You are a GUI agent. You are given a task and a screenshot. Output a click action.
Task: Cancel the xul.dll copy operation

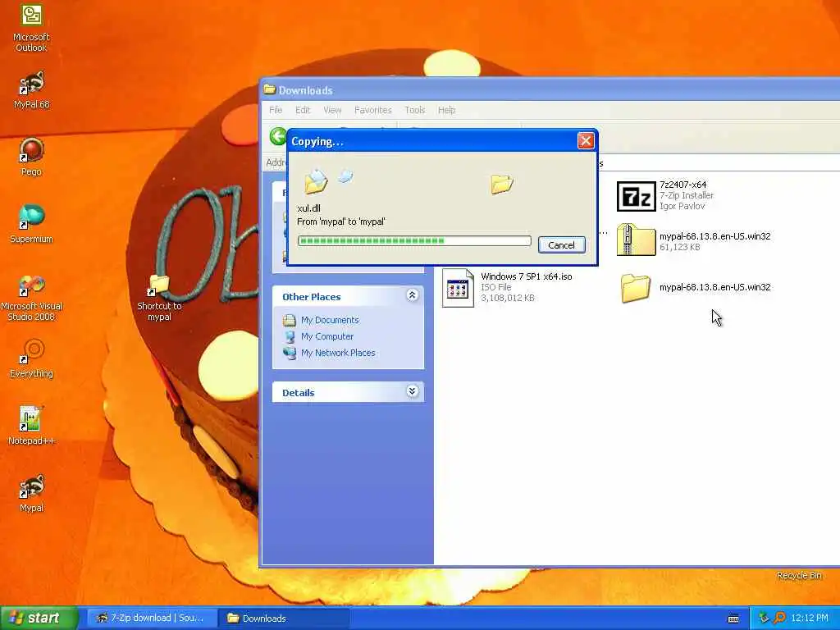click(561, 244)
